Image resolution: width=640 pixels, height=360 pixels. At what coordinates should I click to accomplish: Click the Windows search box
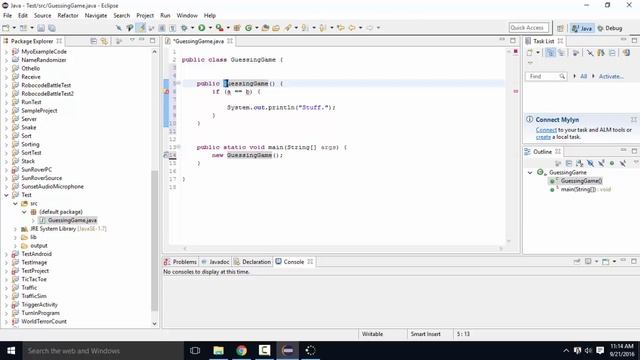pos(103,351)
